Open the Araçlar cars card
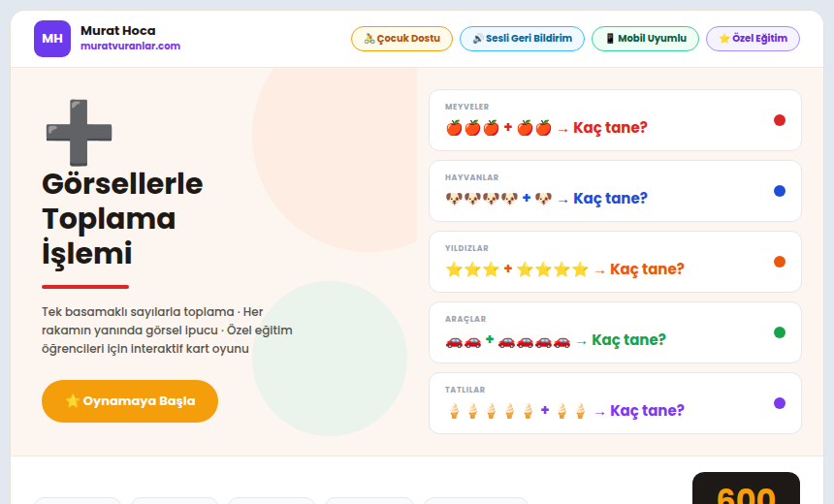The image size is (834, 504). pos(615,332)
